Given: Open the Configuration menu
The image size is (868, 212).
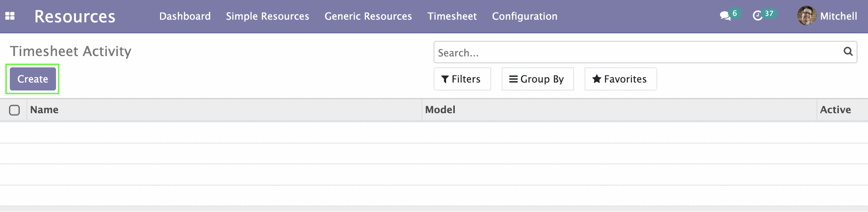Looking at the screenshot, I should point(525,16).
